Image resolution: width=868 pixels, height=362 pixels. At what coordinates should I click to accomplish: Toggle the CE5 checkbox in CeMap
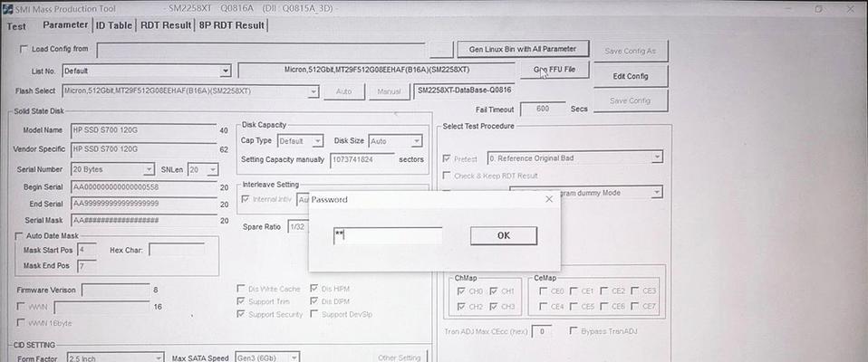point(574,306)
